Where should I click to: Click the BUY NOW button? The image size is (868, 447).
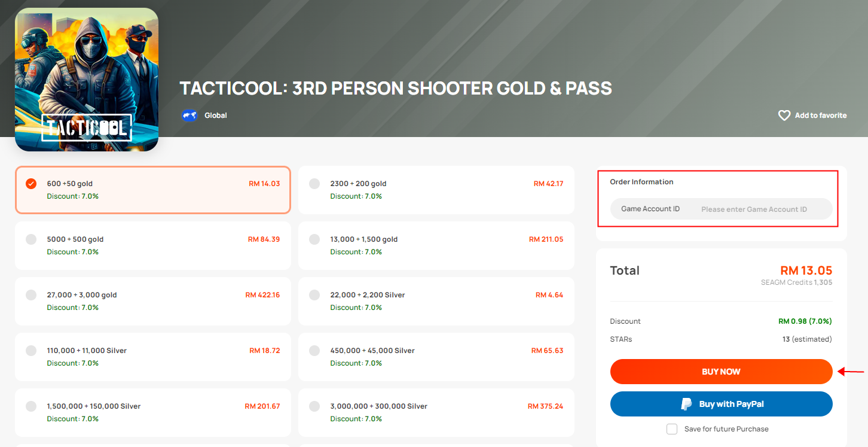722,372
